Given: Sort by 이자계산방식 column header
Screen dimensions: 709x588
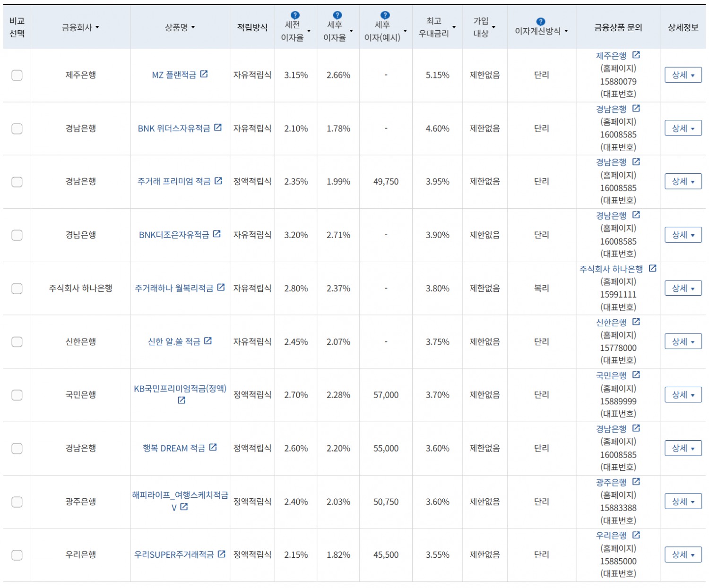Looking at the screenshot, I should pyautogui.click(x=541, y=31).
